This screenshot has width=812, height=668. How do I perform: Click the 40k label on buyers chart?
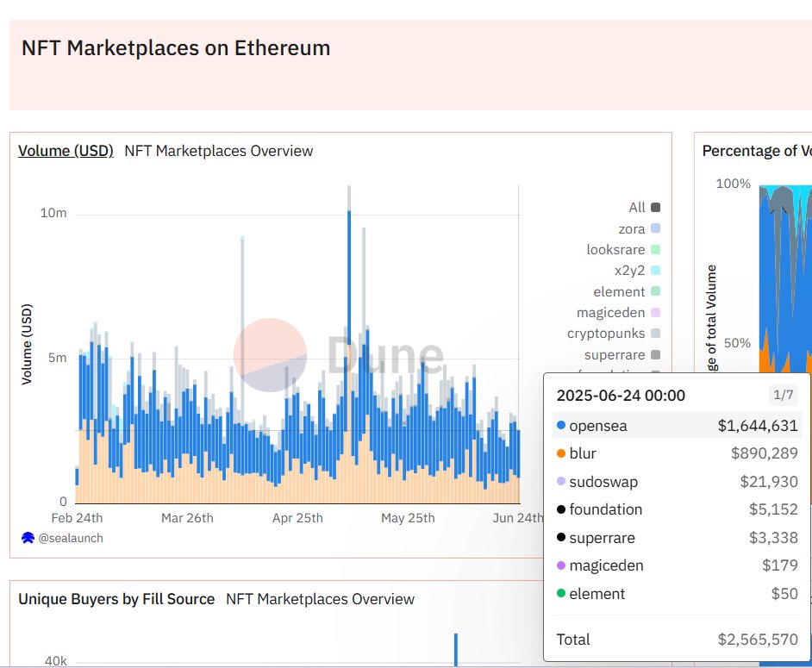point(55,661)
